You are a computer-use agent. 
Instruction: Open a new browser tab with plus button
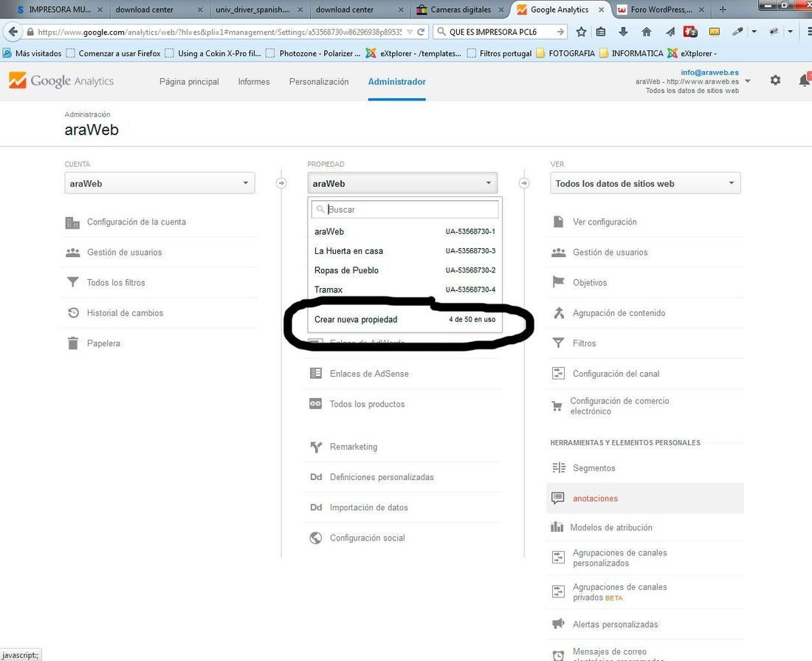point(723,10)
